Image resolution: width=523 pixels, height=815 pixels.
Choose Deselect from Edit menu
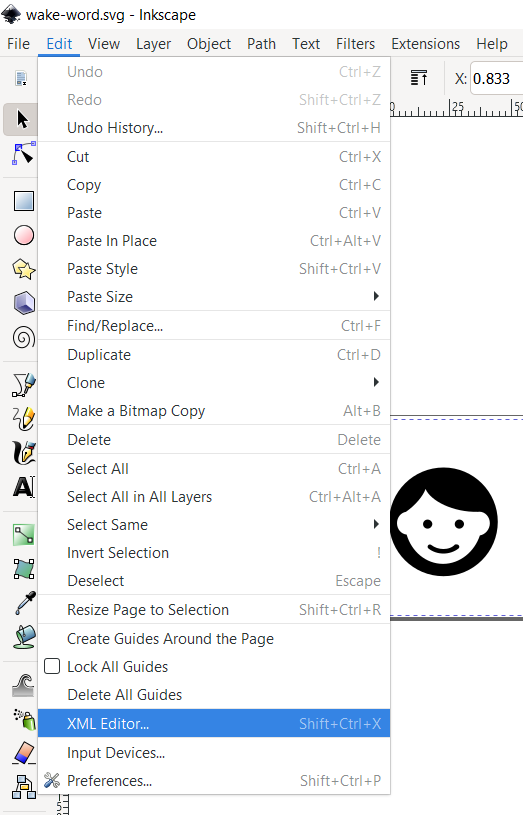[214, 581]
